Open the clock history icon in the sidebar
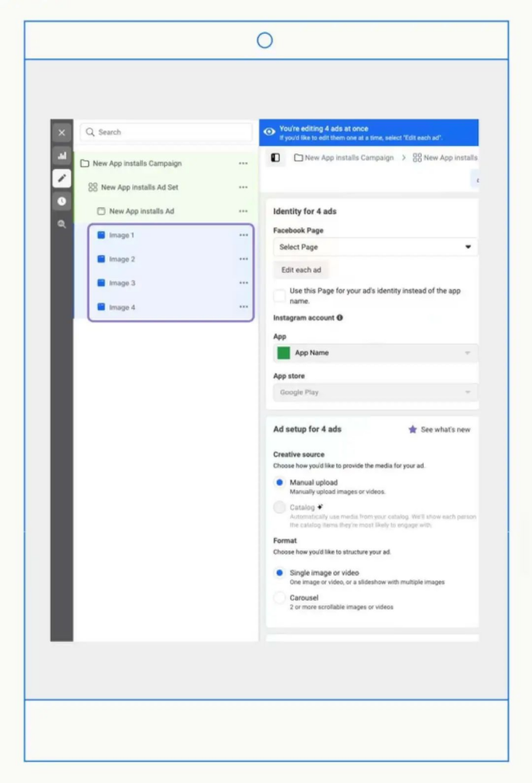The height and width of the screenshot is (783, 532). [x=61, y=201]
